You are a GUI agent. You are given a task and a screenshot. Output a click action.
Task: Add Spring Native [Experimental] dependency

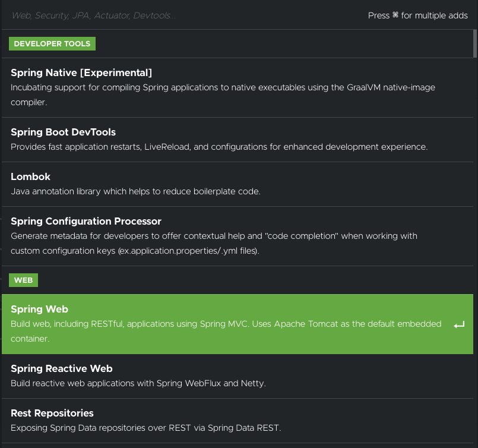click(238, 87)
